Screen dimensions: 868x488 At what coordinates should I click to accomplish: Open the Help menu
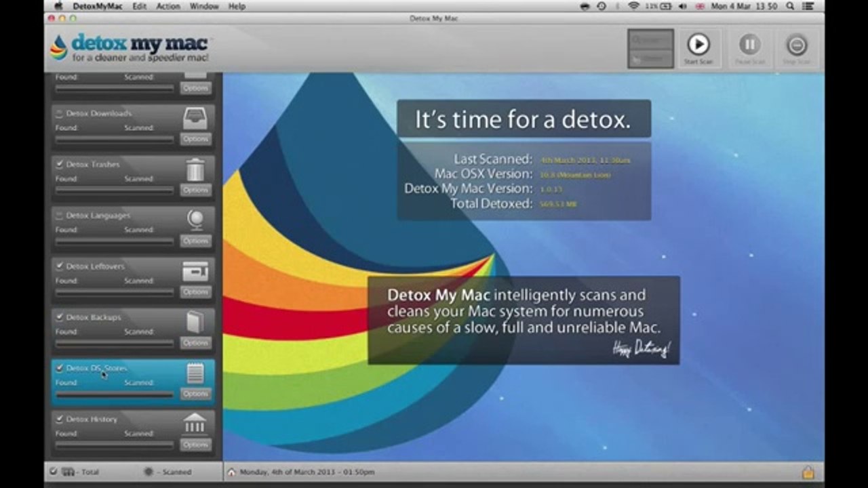tap(237, 6)
